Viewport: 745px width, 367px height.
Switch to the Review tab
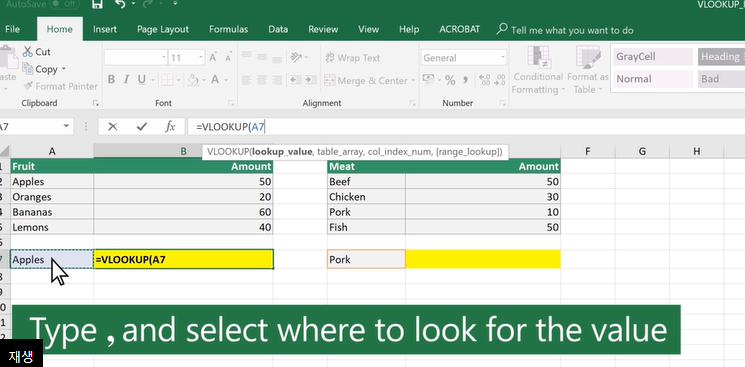323,29
